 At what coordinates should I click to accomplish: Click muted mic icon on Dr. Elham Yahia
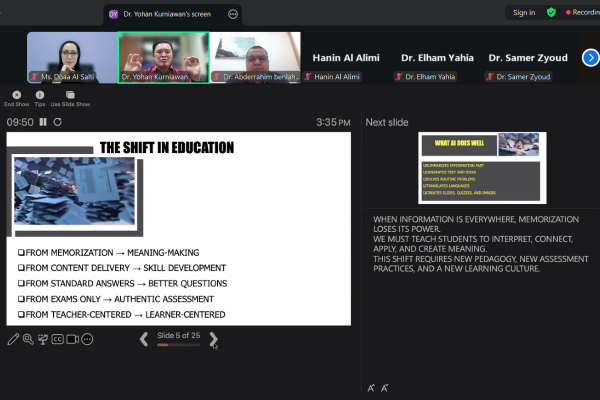tap(399, 77)
